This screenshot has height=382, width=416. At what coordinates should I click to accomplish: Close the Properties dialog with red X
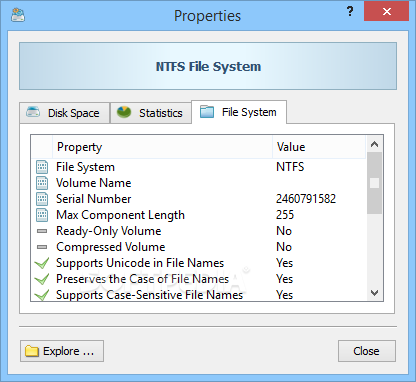(x=387, y=12)
